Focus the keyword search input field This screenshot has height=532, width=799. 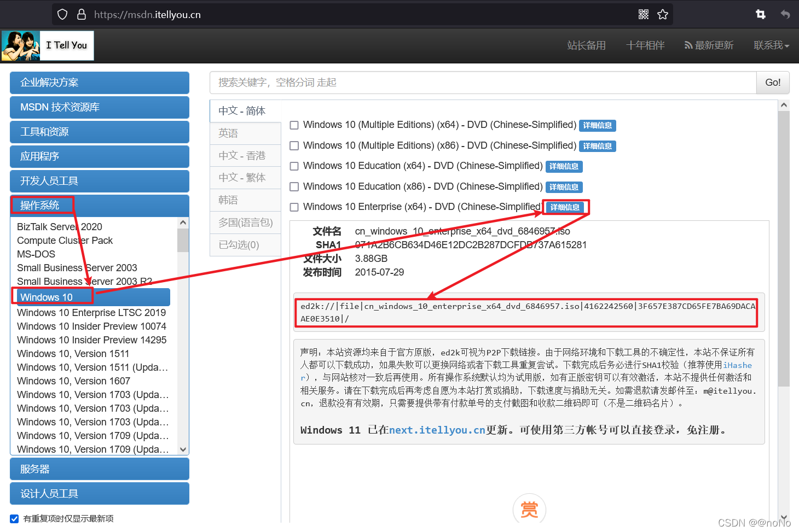pyautogui.click(x=482, y=83)
